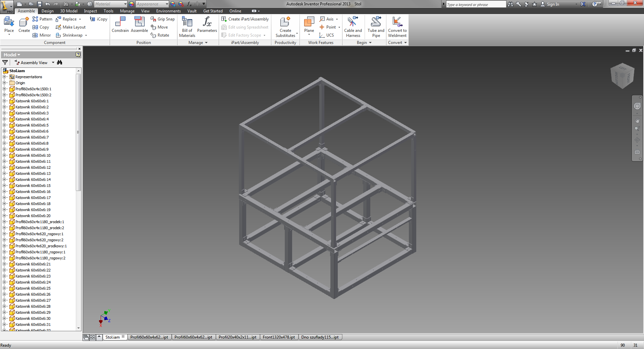Open Create Substitutes tool
The width and height of the screenshot is (644, 349).
click(285, 27)
